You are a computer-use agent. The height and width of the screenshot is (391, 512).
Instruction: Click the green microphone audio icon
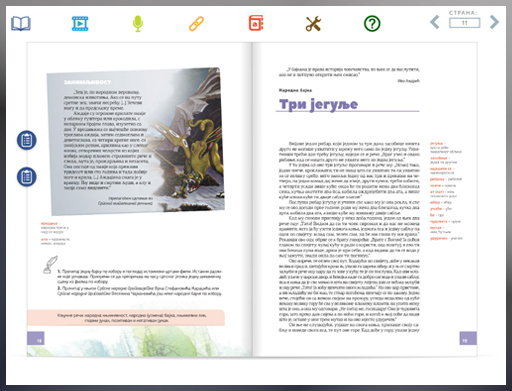138,24
